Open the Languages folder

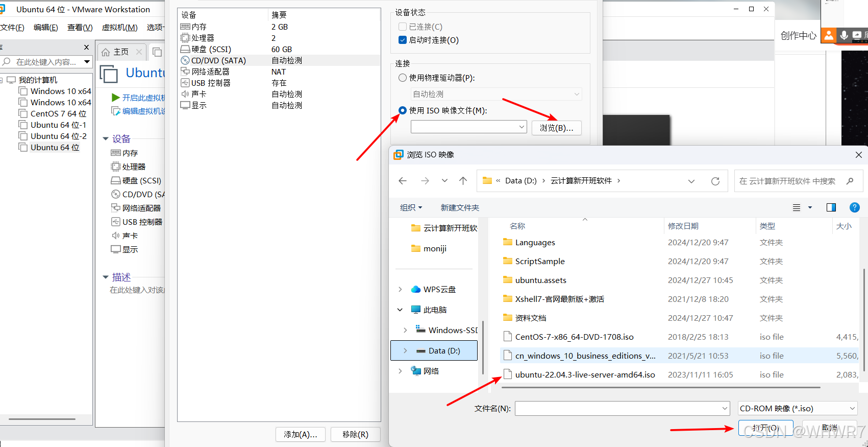[535, 243]
